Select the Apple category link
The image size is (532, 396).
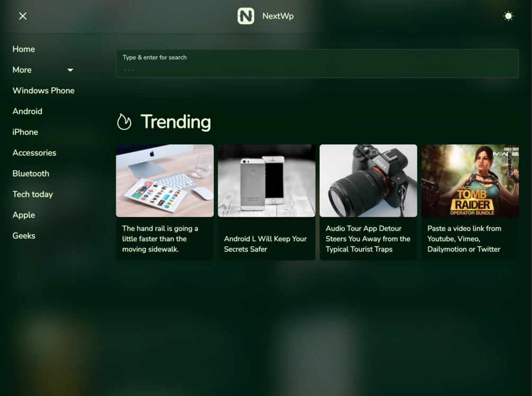point(24,215)
